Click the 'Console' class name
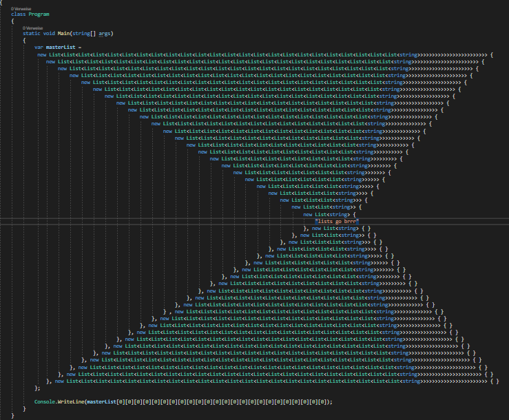 point(45,402)
